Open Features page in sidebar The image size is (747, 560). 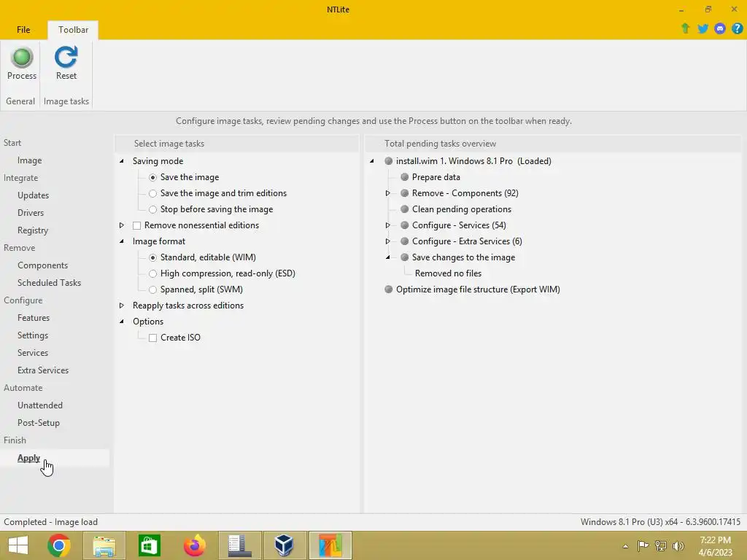(34, 318)
